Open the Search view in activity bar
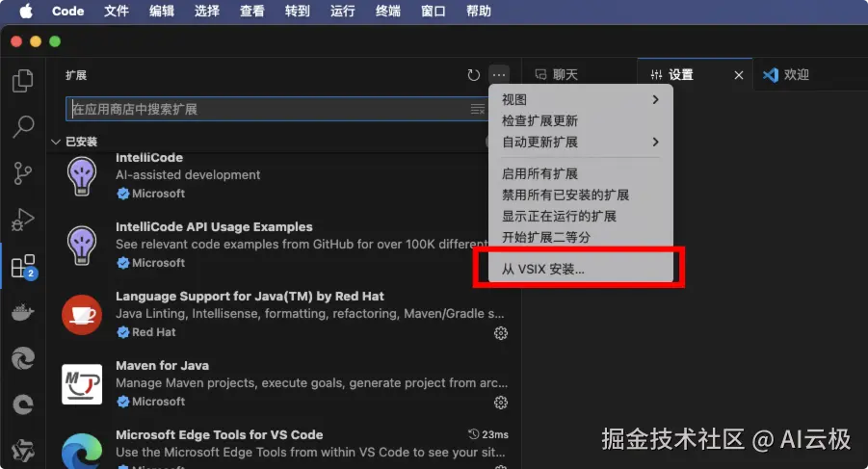 pyautogui.click(x=23, y=127)
